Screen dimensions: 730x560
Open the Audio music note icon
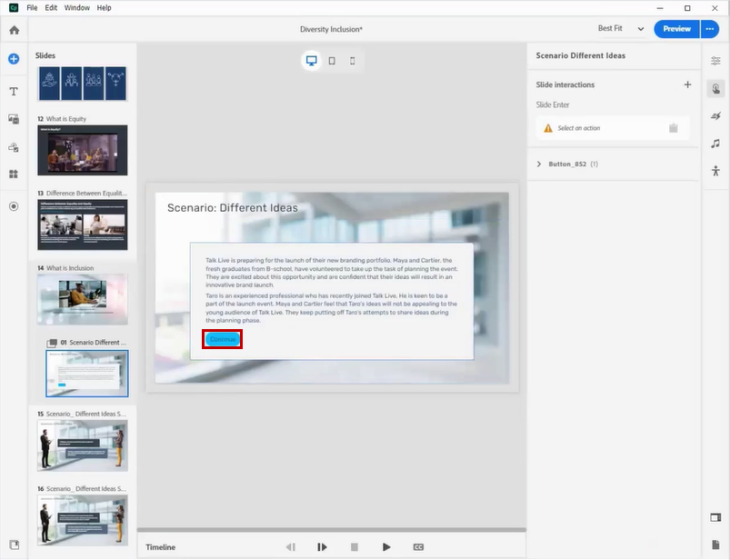[715, 144]
